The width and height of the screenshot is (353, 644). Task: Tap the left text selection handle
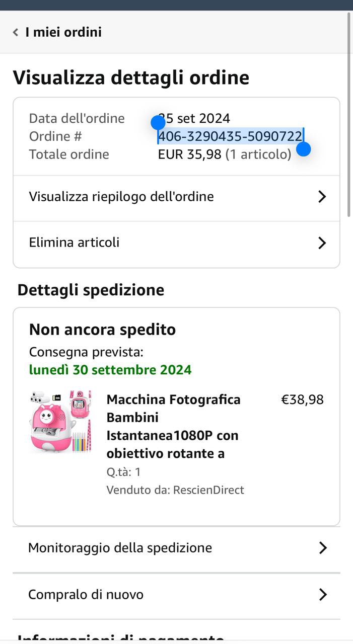pyautogui.click(x=158, y=122)
